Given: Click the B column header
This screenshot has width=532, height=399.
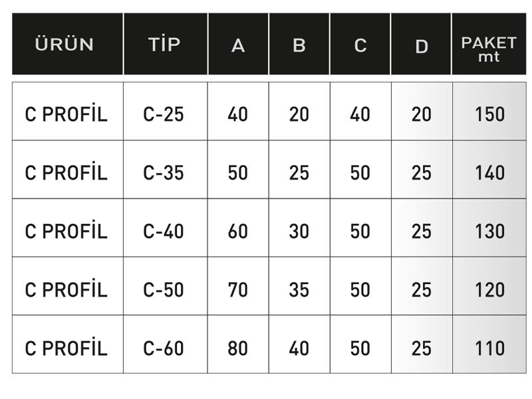Looking at the screenshot, I should tap(299, 44).
